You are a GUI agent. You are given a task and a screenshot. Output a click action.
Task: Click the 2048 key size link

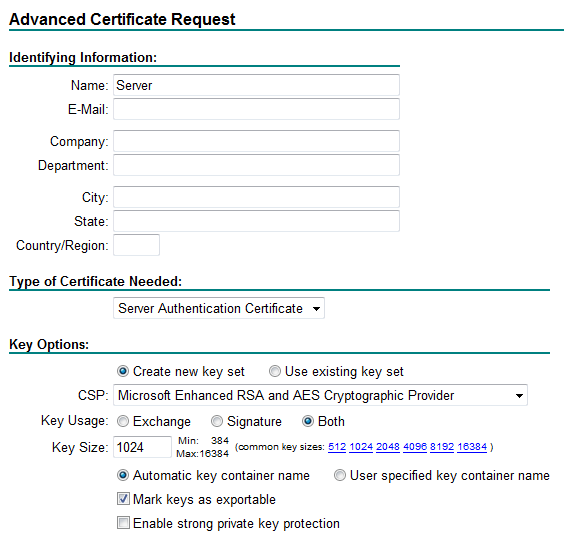coord(388,447)
